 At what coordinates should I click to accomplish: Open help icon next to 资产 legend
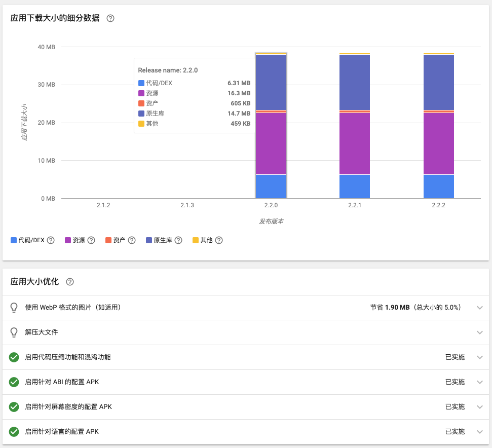click(x=132, y=240)
